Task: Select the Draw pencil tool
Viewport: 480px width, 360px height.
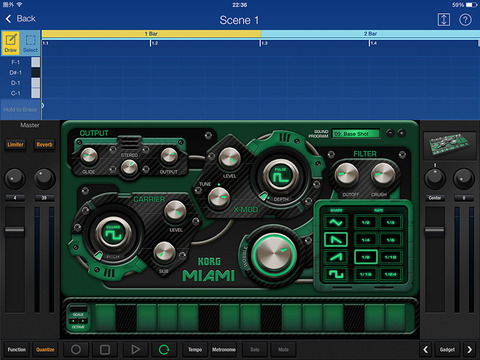Action: (x=11, y=42)
